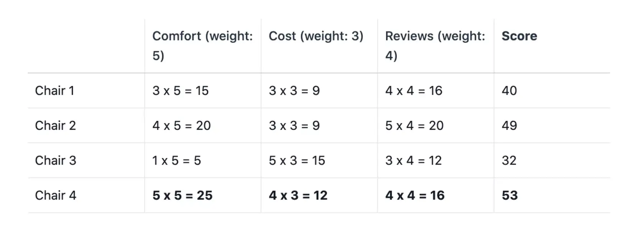This screenshot has width=644, height=230.
Task: Click Chair 1 score value 40
Action: [509, 91]
